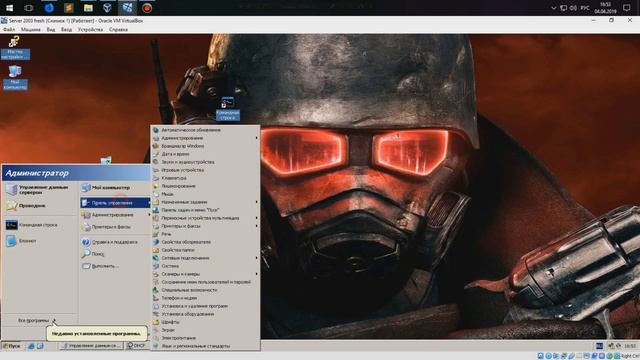Expand Принтеры и факсы submenu in Control Panel list
640x360 pixels.
tap(205, 226)
